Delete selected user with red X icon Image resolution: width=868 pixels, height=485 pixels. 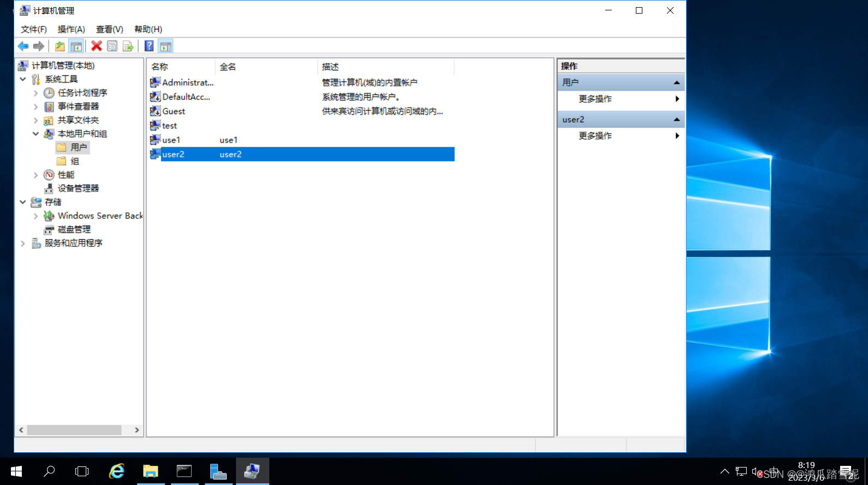pos(97,46)
